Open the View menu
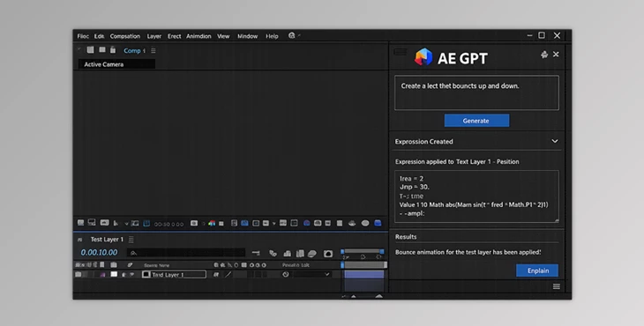 [x=223, y=36]
